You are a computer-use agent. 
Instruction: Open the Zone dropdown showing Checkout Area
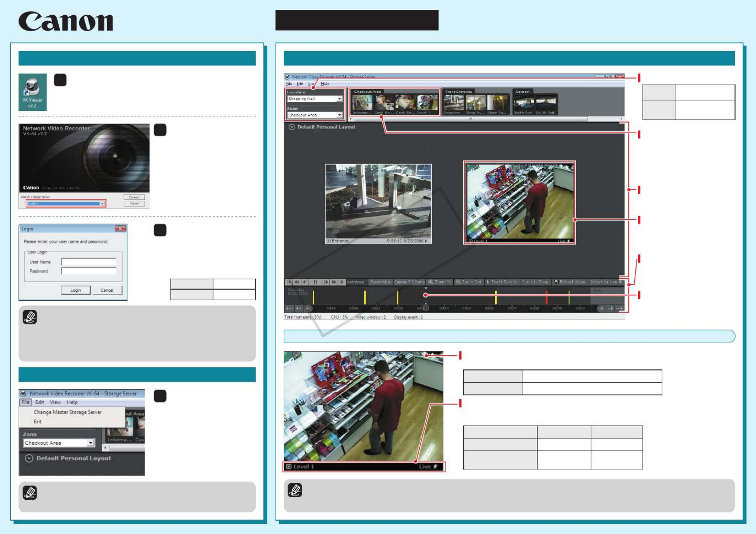[x=339, y=115]
